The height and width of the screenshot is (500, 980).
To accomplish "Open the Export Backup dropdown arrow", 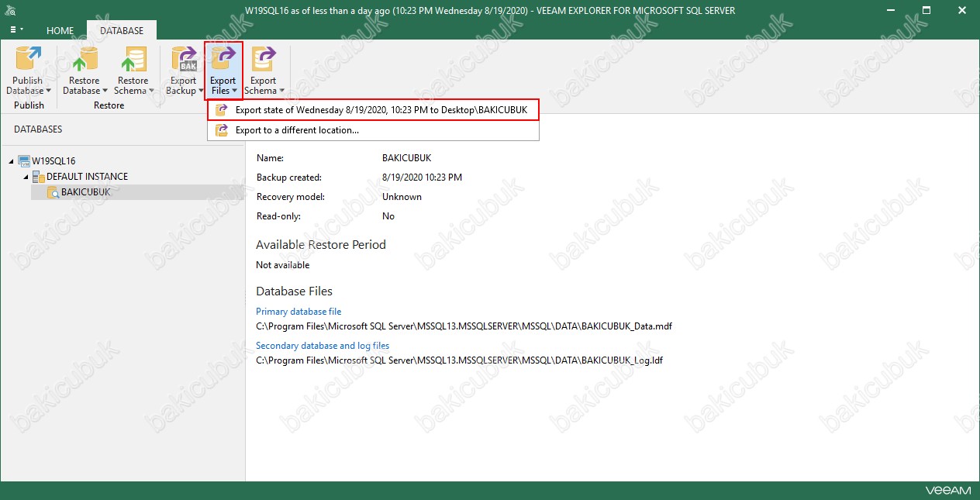I will point(201,91).
